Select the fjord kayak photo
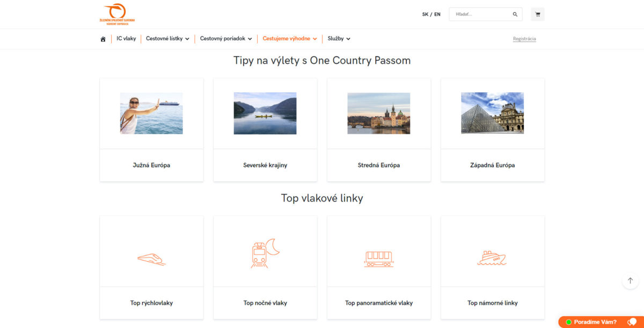Viewport: 644px width, 328px height. click(265, 113)
